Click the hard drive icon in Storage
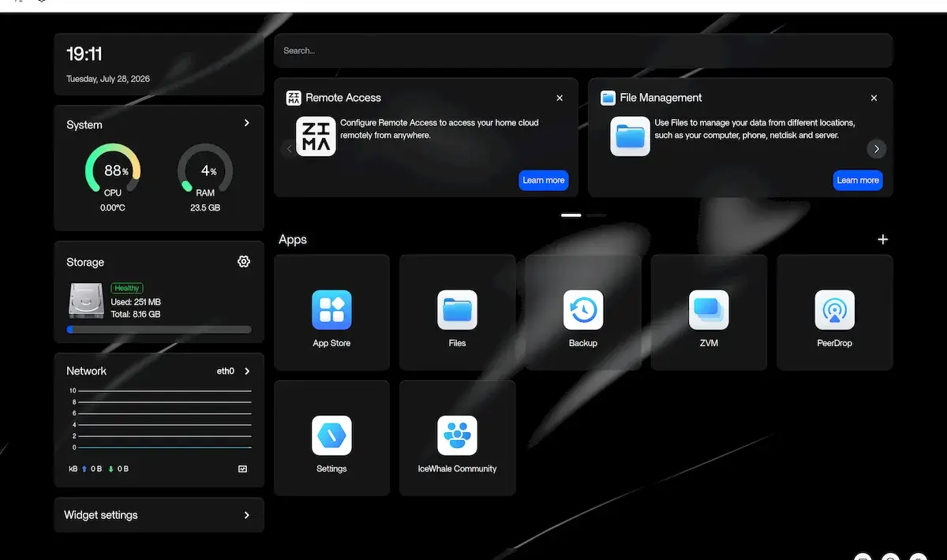 tap(86, 301)
